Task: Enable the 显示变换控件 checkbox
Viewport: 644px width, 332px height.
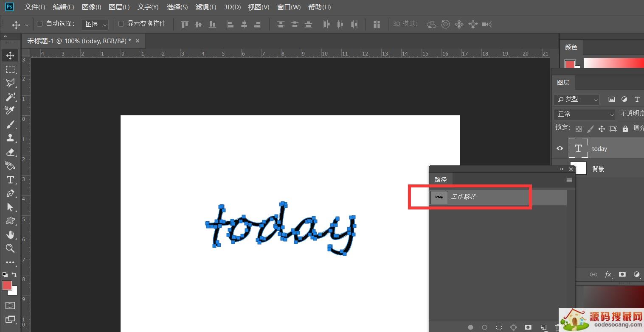Action: coord(121,24)
